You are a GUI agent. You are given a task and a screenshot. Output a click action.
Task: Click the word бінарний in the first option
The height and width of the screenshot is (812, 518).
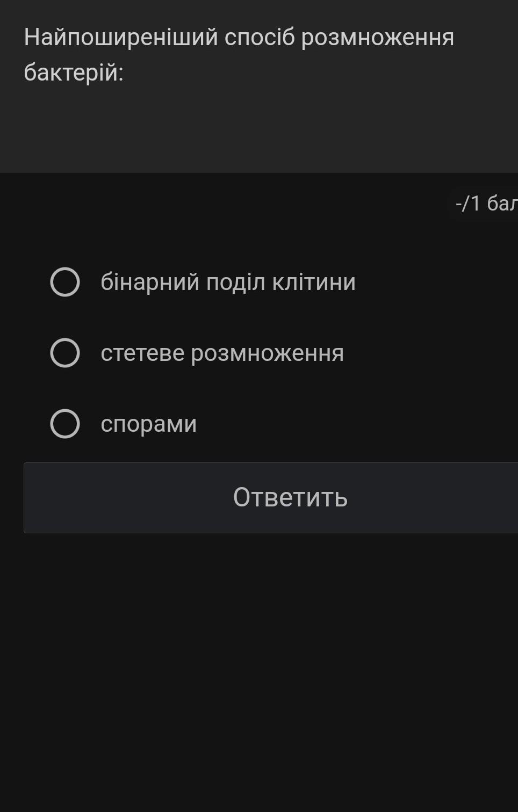150,282
